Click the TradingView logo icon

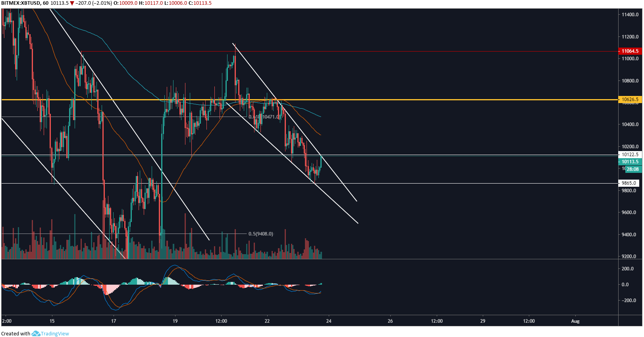(36, 333)
